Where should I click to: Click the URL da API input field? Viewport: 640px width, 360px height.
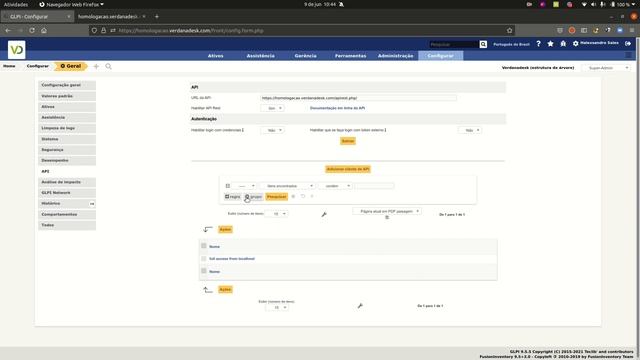[x=358, y=98]
